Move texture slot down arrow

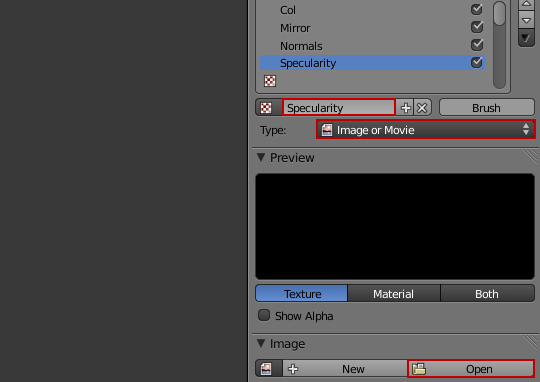tap(526, 21)
